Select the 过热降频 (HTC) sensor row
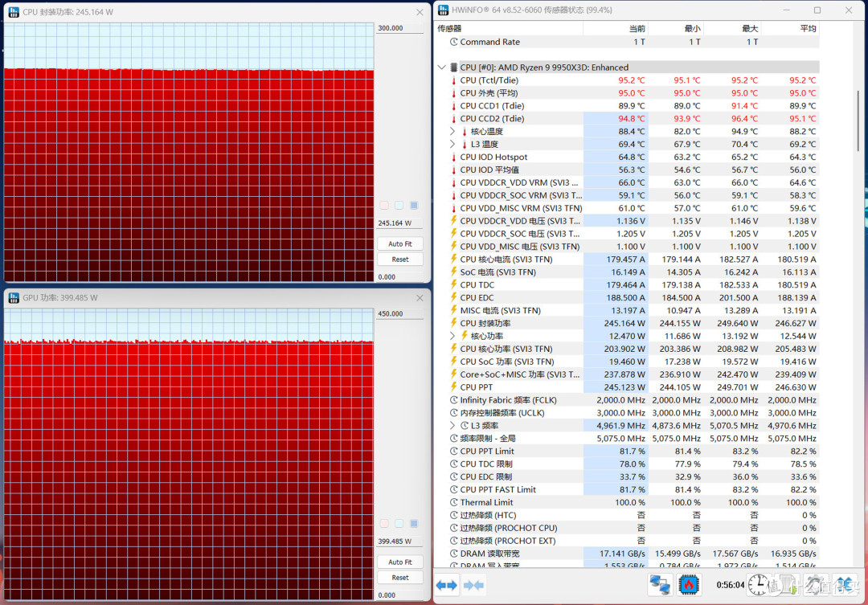The image size is (868, 605). point(627,515)
